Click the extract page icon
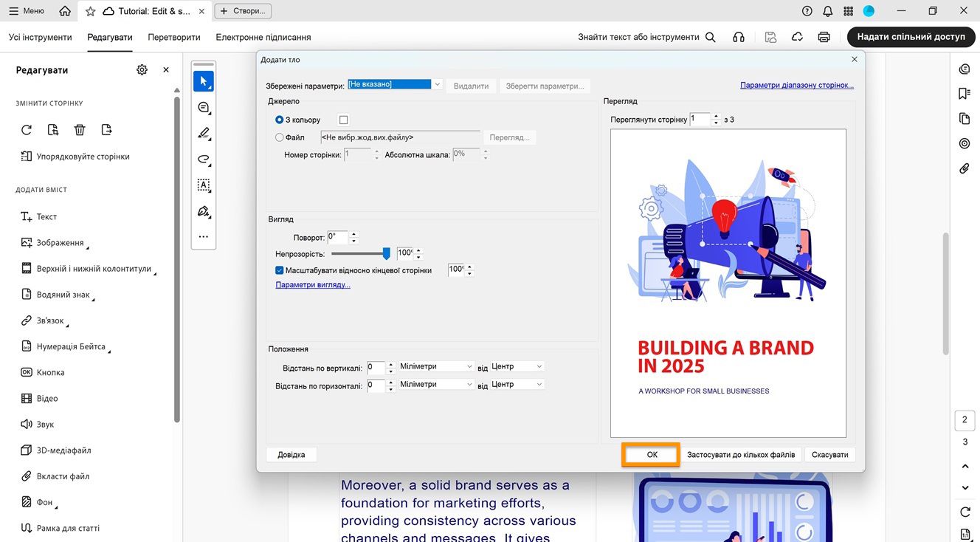Viewport: 980px width, 542px height. (x=106, y=130)
